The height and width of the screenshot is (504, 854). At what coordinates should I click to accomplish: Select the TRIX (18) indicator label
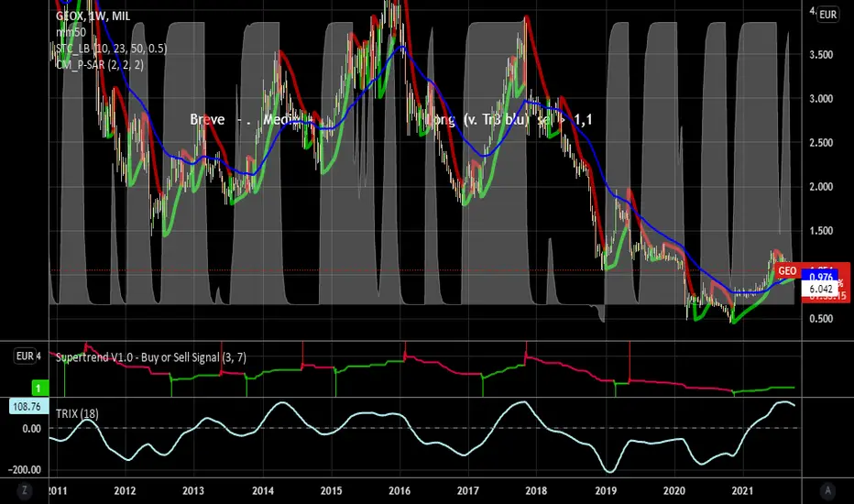tap(77, 413)
